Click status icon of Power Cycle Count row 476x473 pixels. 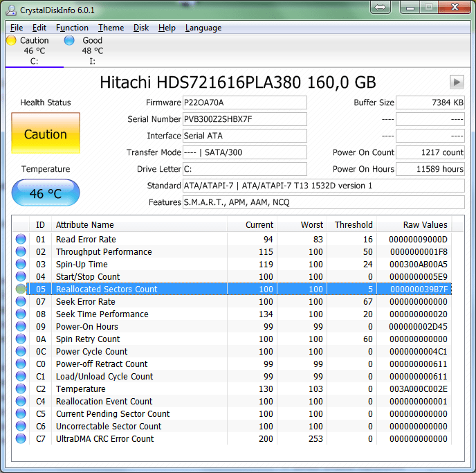[x=21, y=351]
